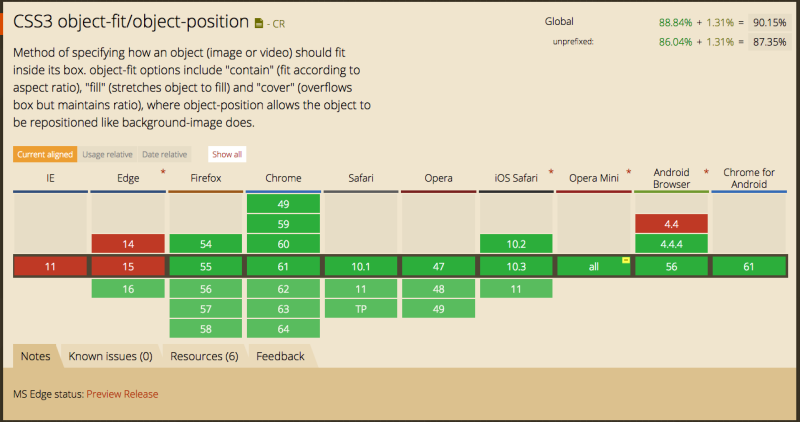
Task: Click the Chrome 49 version cell
Action: pos(283,204)
